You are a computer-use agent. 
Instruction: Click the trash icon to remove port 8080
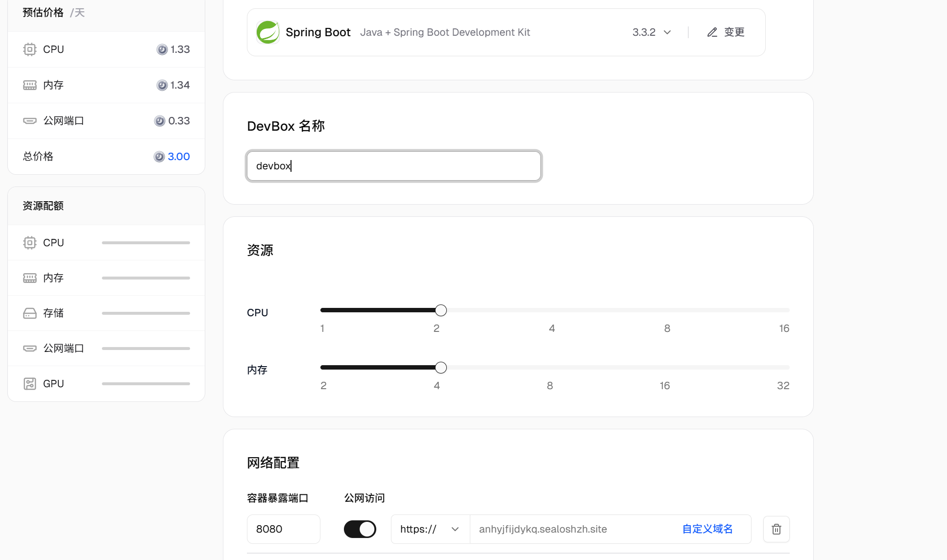776,529
